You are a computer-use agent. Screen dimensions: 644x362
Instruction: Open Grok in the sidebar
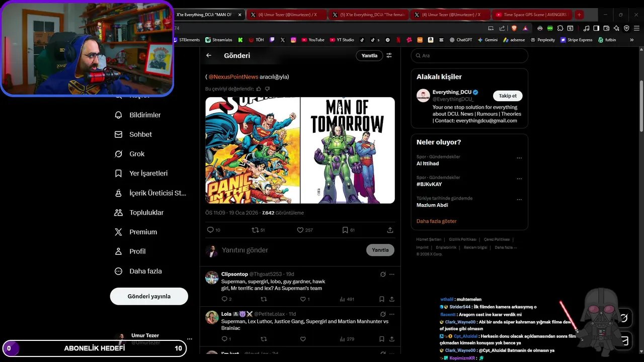click(130, 154)
